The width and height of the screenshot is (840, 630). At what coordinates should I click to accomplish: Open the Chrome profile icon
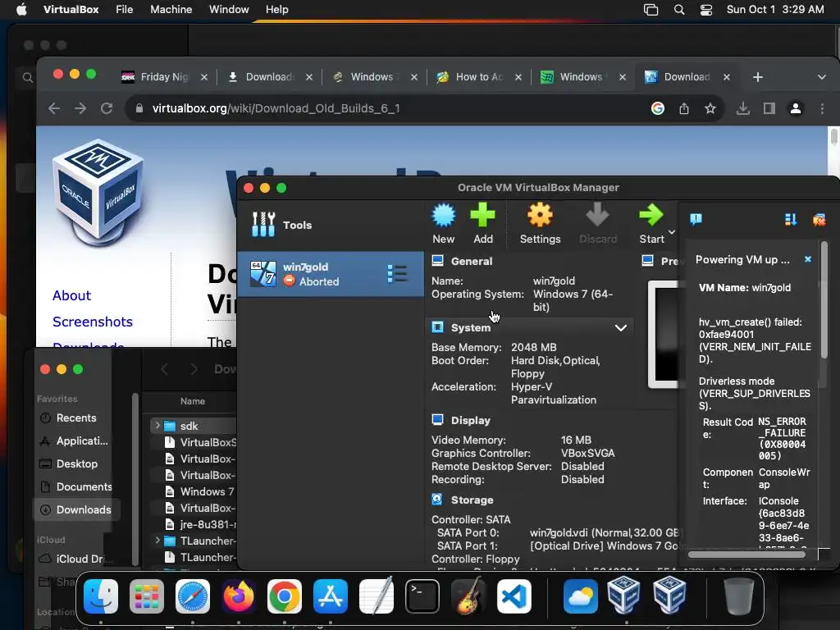pyautogui.click(x=796, y=109)
